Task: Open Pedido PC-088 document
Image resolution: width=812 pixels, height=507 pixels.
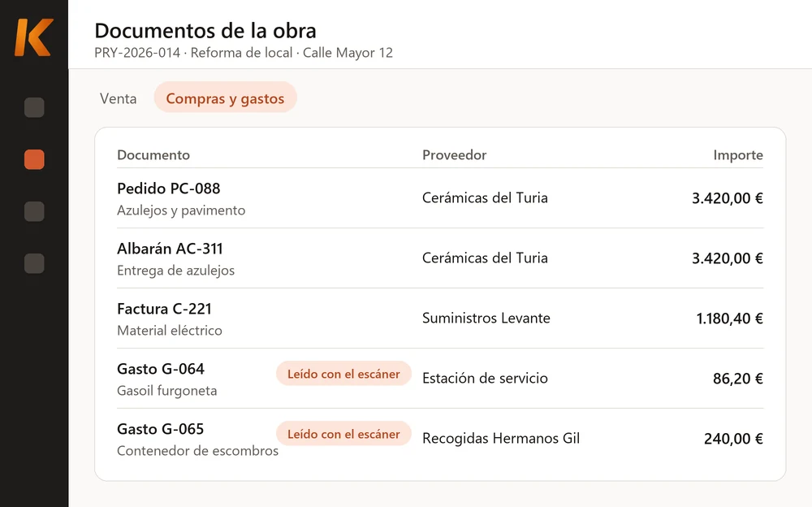Action: [x=439, y=198]
